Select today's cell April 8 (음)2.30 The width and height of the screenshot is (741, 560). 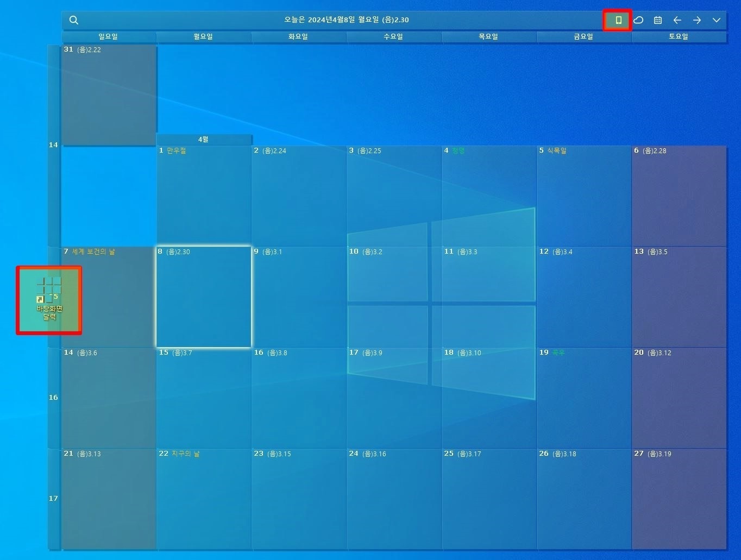coord(204,297)
